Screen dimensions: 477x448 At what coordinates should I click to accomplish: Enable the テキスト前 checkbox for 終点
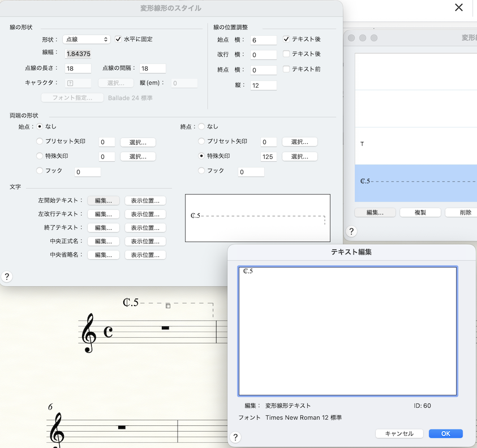pyautogui.click(x=286, y=69)
